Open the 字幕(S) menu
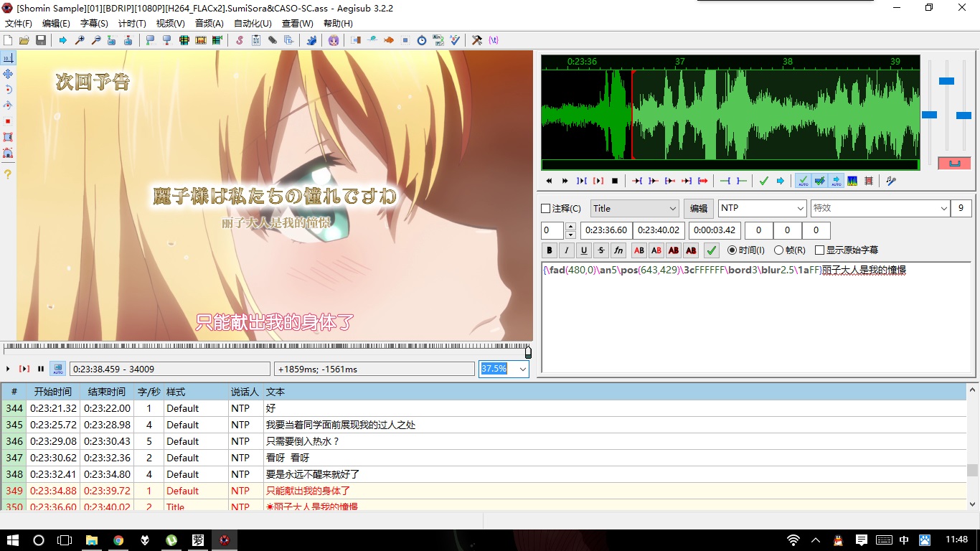Screen dimensions: 980x551 (x=94, y=24)
